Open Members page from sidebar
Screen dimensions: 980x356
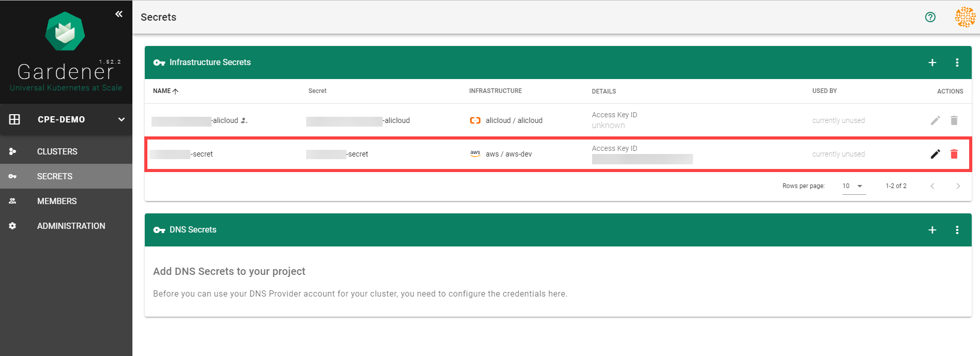coord(57,201)
